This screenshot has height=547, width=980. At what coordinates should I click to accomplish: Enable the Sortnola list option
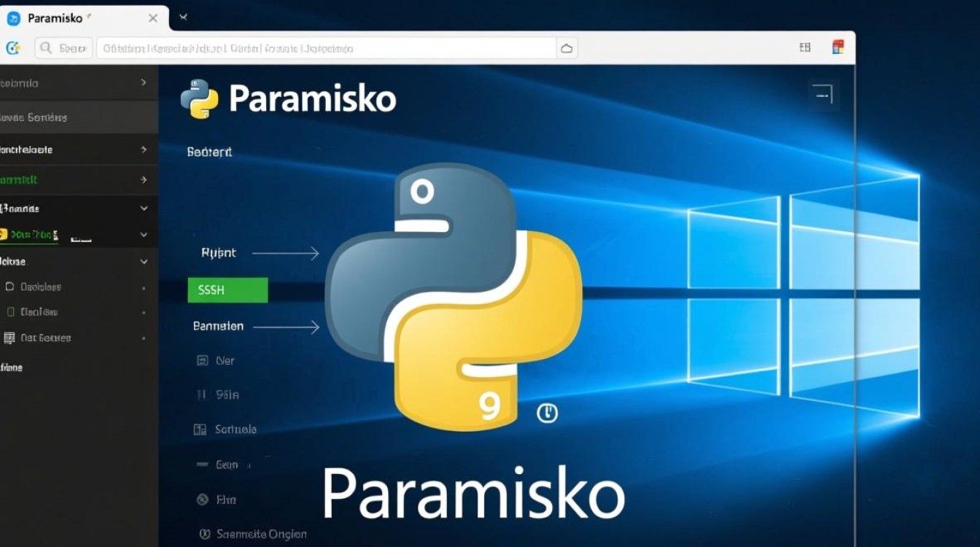tap(236, 429)
